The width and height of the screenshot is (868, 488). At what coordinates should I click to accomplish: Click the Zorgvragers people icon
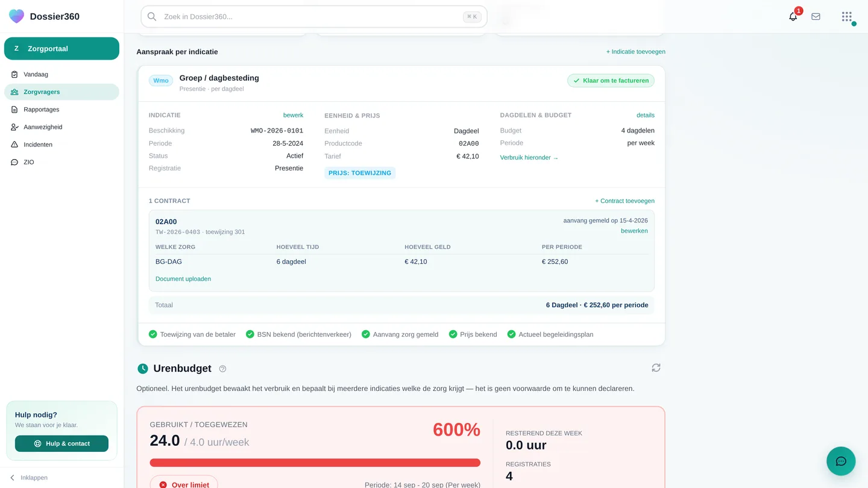point(14,92)
